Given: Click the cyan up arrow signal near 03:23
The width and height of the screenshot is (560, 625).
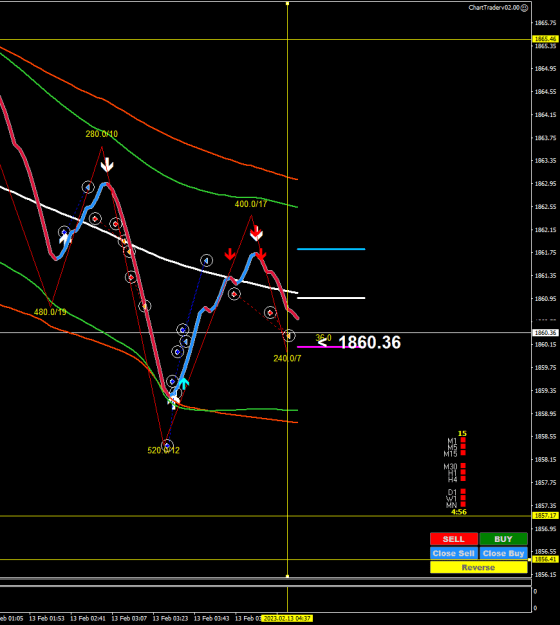Looking at the screenshot, I should (x=183, y=383).
